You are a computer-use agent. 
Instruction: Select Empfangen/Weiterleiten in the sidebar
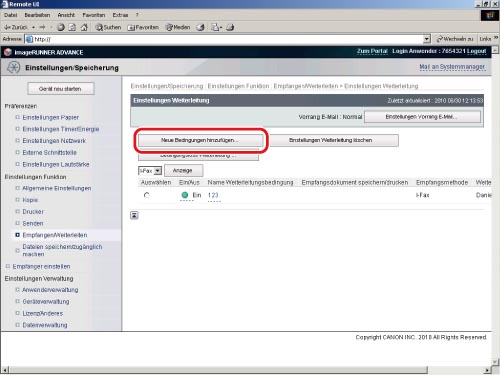point(55,235)
